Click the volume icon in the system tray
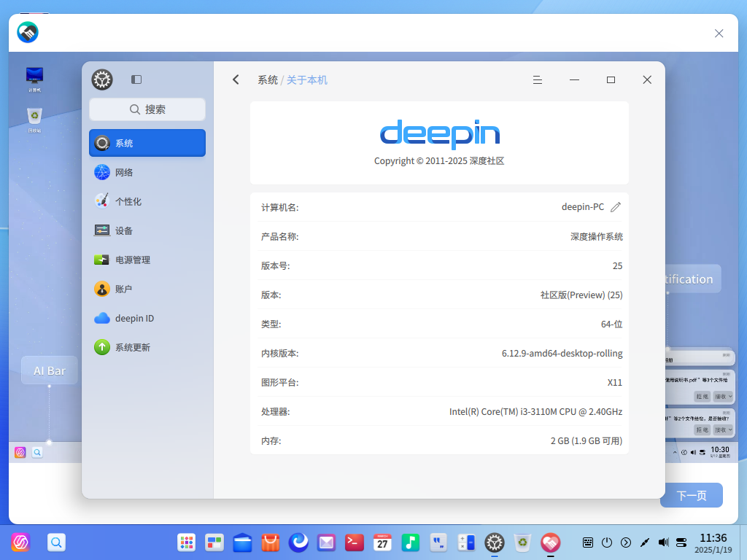This screenshot has width=747, height=560. [x=664, y=542]
